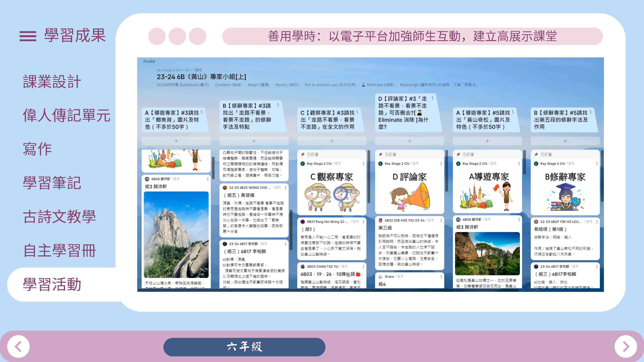Viewport: 644px width, 362px height.
Task: Click the hamburger menu icon beside 學習成果
Action: pos(28,36)
